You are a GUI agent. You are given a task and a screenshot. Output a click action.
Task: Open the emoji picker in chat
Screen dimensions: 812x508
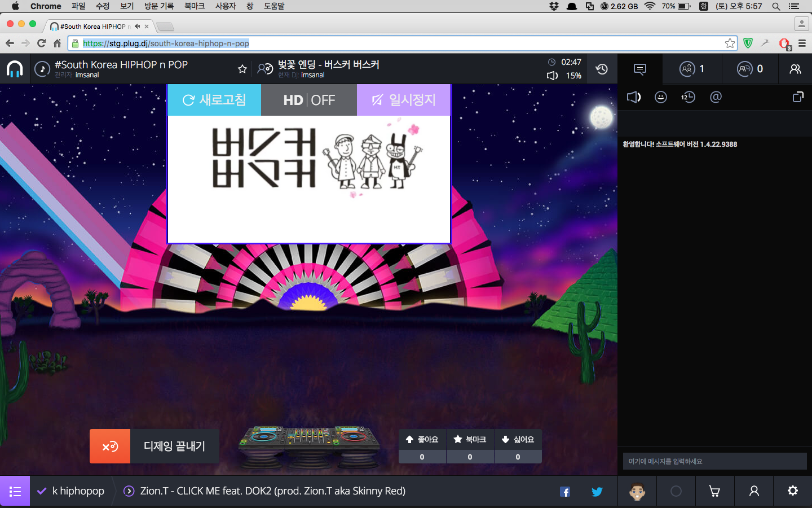[x=661, y=97]
